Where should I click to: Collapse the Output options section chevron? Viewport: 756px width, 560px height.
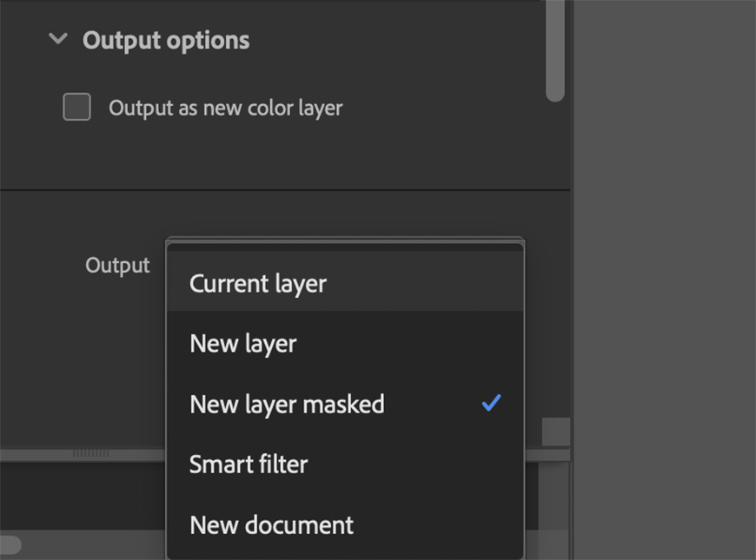[x=58, y=38]
